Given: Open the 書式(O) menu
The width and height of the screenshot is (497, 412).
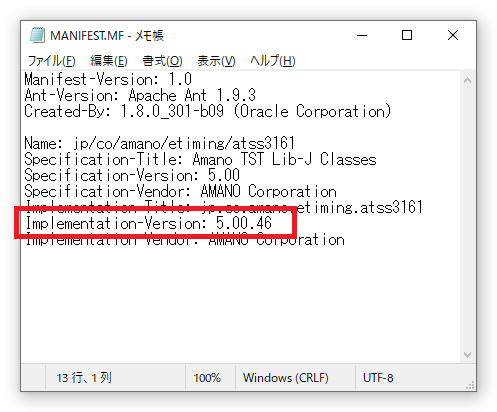Looking at the screenshot, I should (162, 61).
